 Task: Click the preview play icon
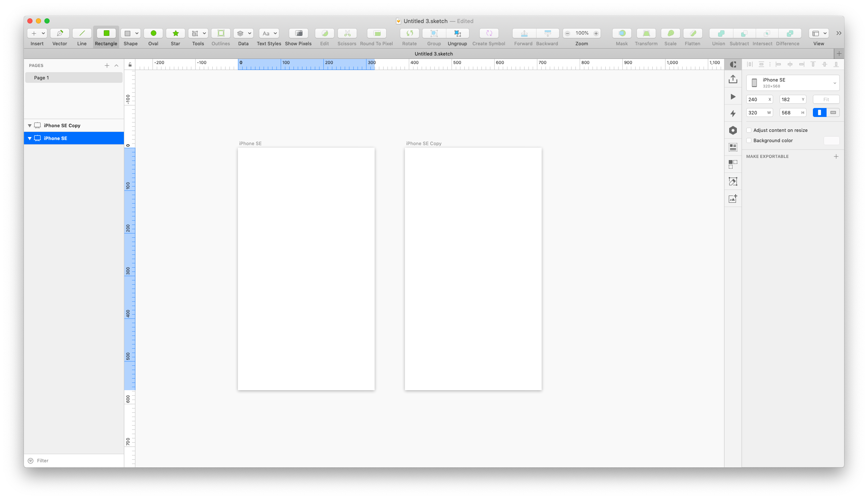click(x=733, y=97)
